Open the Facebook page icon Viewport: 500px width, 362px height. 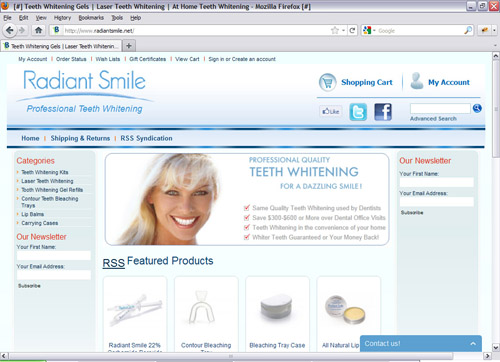pyautogui.click(x=383, y=112)
